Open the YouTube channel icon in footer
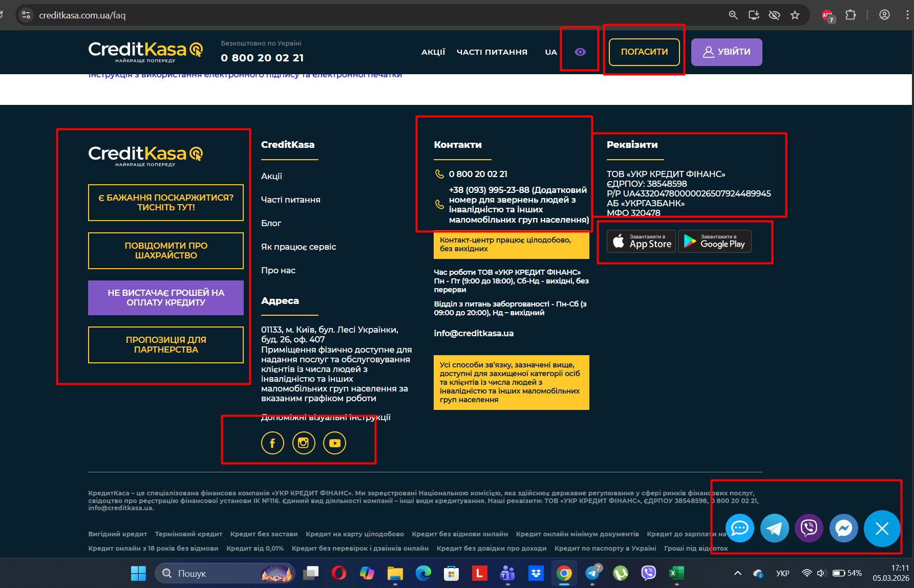The image size is (914, 588). point(335,443)
